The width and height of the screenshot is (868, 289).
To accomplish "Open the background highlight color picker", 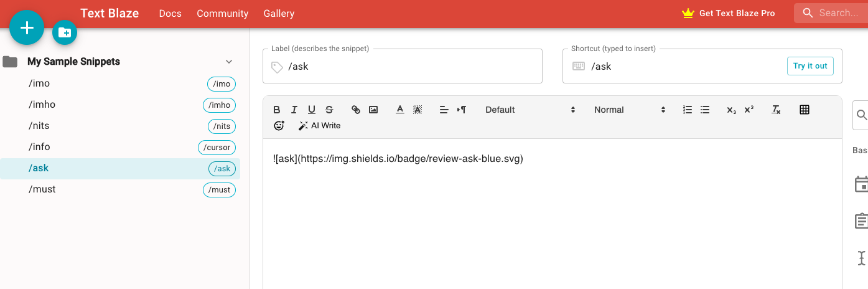I will (418, 110).
